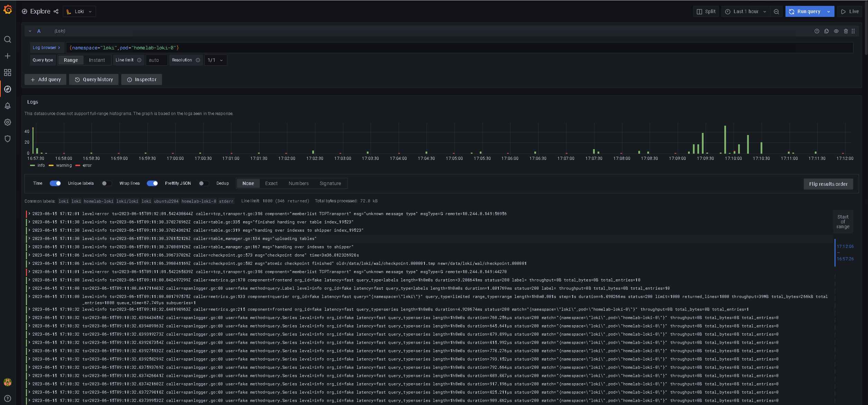Open the Alerting bell sidebar icon
This screenshot has width=868, height=405.
pos(8,106)
